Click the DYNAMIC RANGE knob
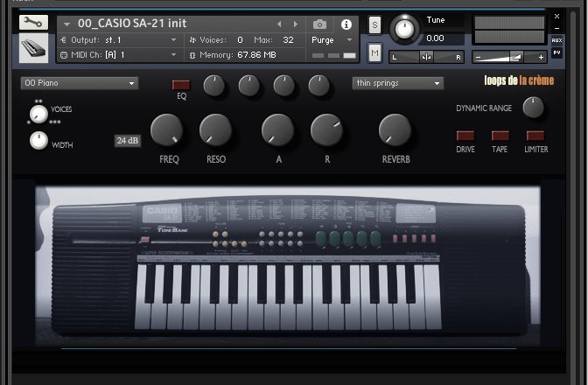588x385 pixels. [x=533, y=108]
